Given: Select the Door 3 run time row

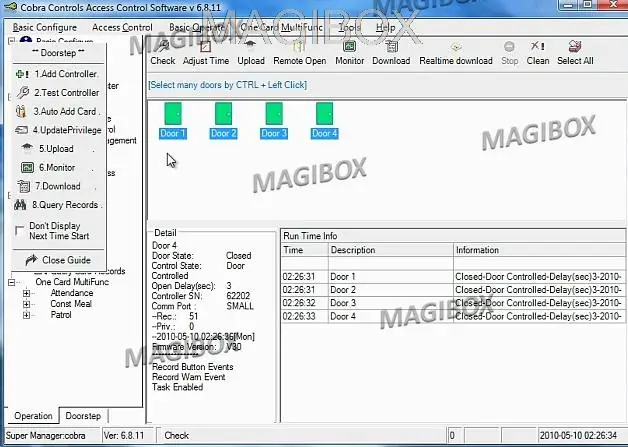Looking at the screenshot, I should (x=453, y=303).
